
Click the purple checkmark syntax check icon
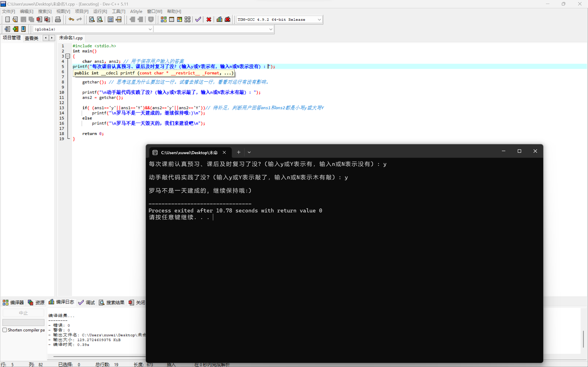pyautogui.click(x=198, y=19)
